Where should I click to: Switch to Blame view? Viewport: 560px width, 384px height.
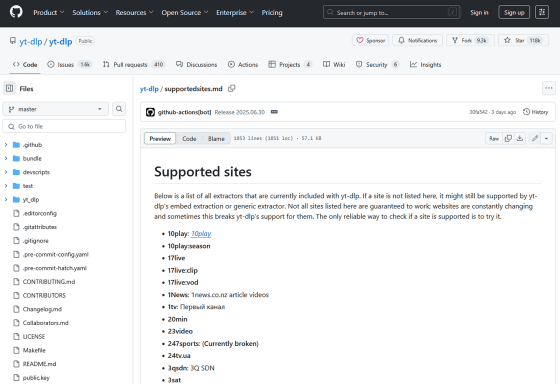tap(216, 139)
